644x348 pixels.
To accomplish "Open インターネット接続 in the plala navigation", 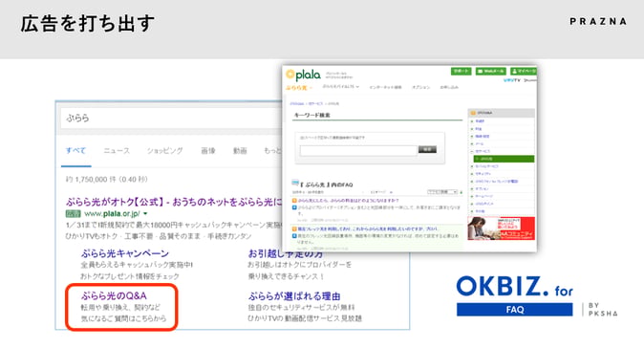I will pos(385,87).
